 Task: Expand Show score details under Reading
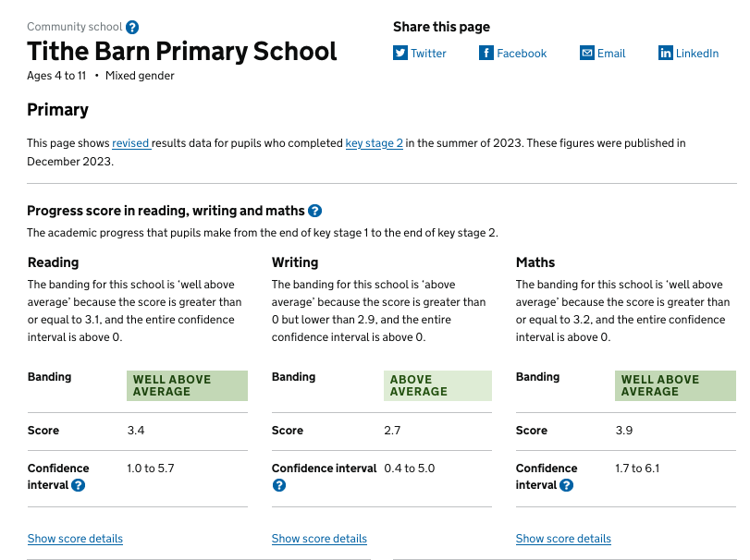(x=75, y=539)
